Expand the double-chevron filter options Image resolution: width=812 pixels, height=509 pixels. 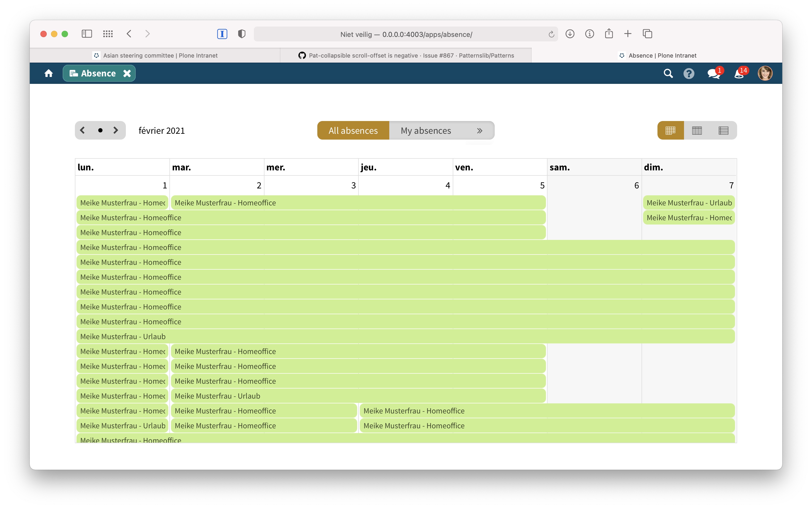coord(480,130)
